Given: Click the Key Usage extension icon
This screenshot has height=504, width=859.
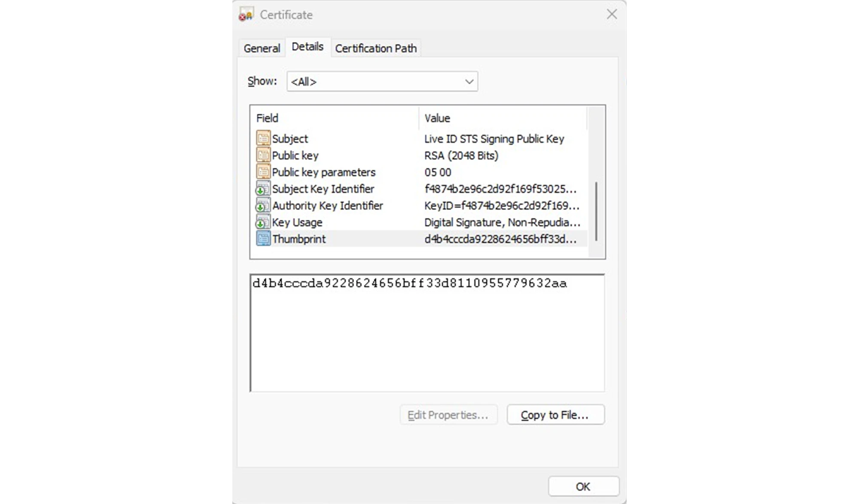Looking at the screenshot, I should pos(263,222).
